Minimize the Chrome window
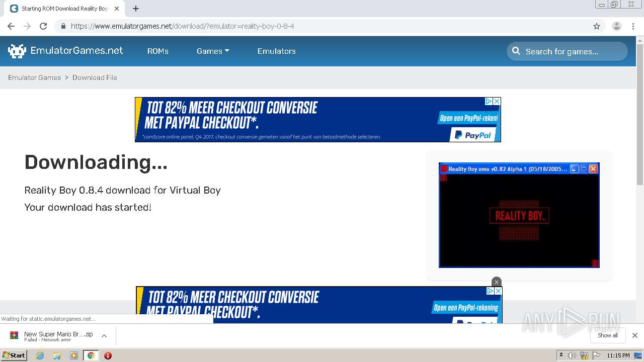Viewport: 644px width, 362px height. pyautogui.click(x=602, y=5)
